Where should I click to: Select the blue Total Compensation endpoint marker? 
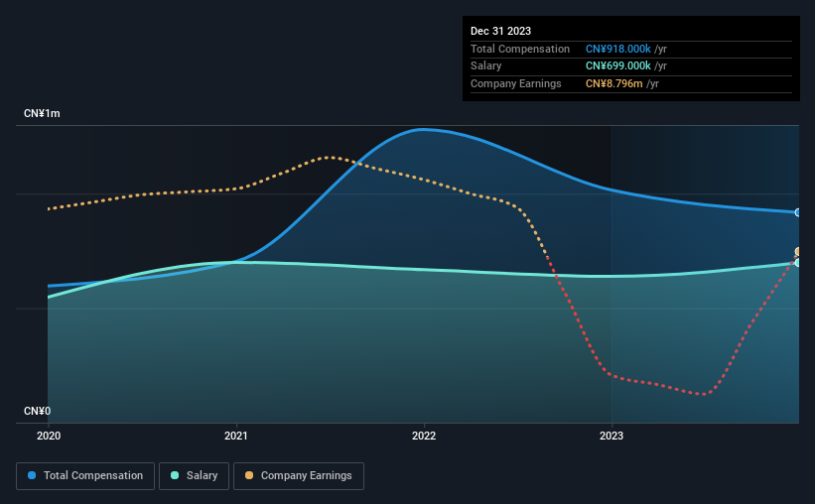[x=798, y=212]
